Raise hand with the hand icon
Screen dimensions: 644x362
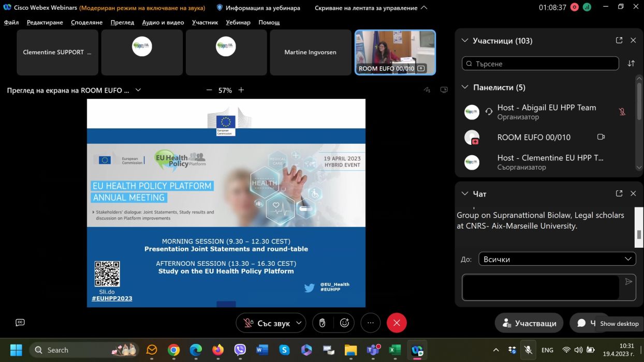pos(322,323)
